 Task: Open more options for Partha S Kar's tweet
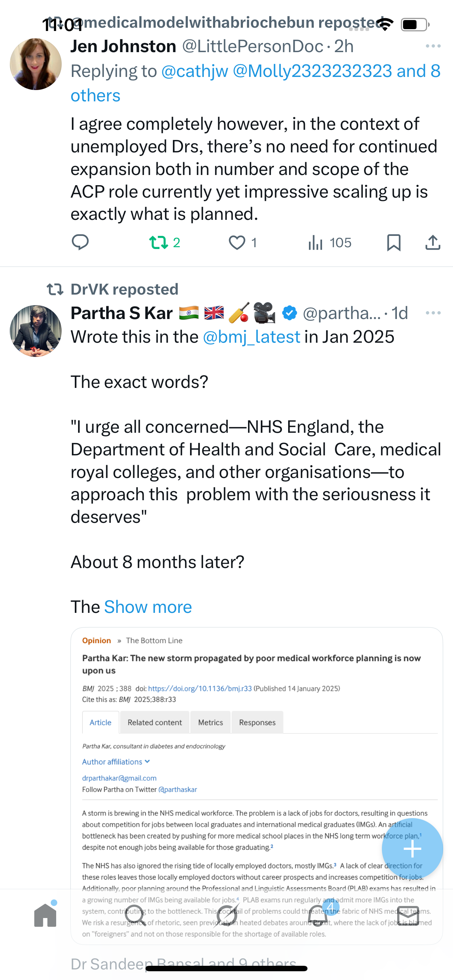[x=433, y=313]
